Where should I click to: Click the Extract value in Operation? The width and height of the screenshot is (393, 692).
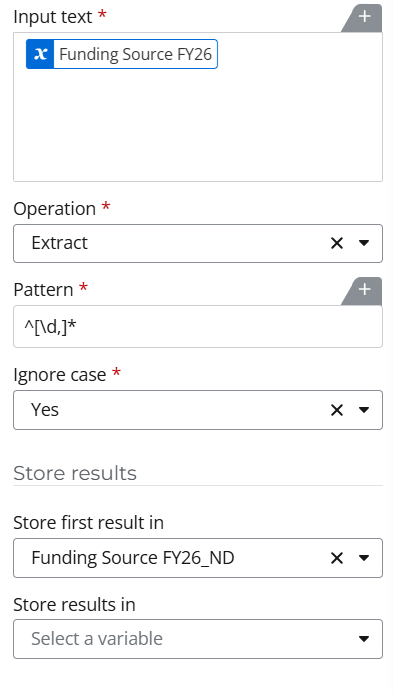click(60, 243)
